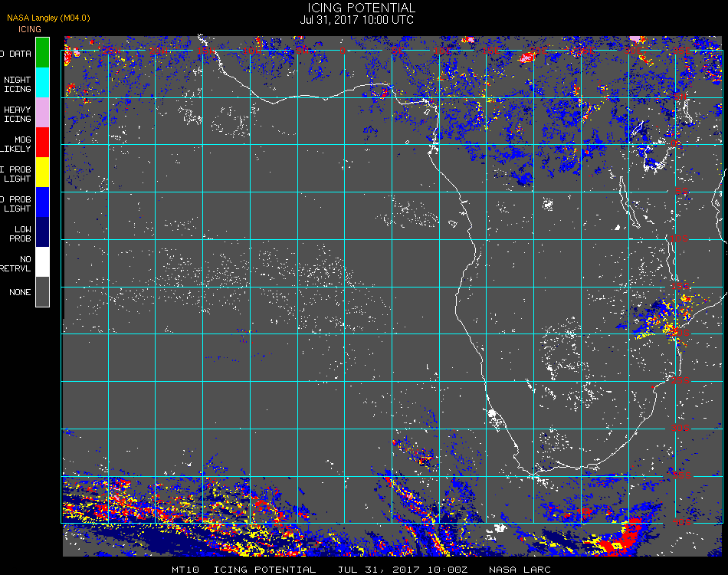Click the "15E" longitude label

point(490,50)
